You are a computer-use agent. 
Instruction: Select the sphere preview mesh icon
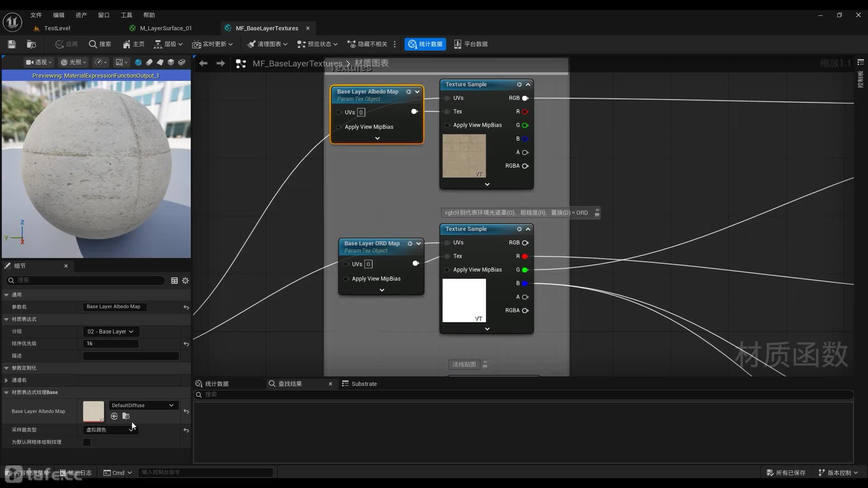(x=138, y=62)
